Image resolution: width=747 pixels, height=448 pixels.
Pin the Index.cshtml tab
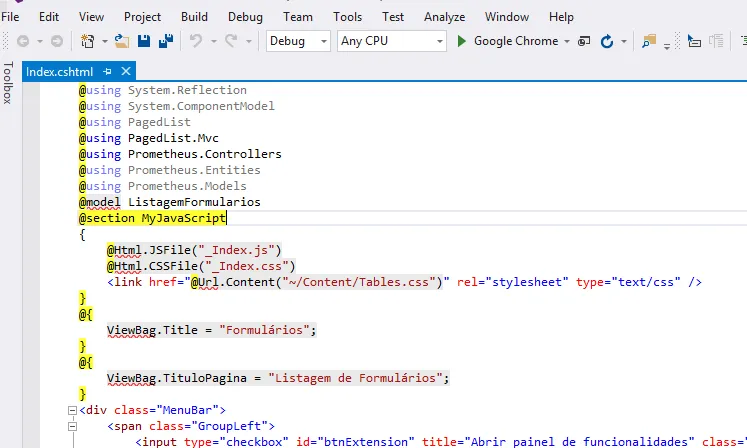[x=107, y=71]
